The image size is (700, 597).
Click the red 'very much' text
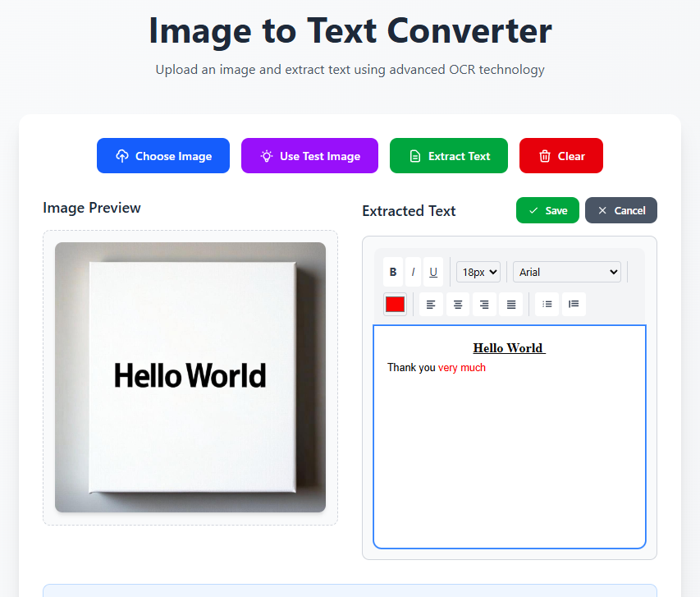[462, 367]
